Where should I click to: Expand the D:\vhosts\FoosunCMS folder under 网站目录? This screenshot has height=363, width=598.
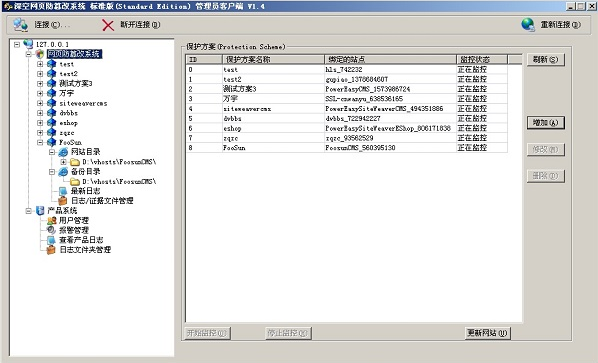(x=63, y=162)
